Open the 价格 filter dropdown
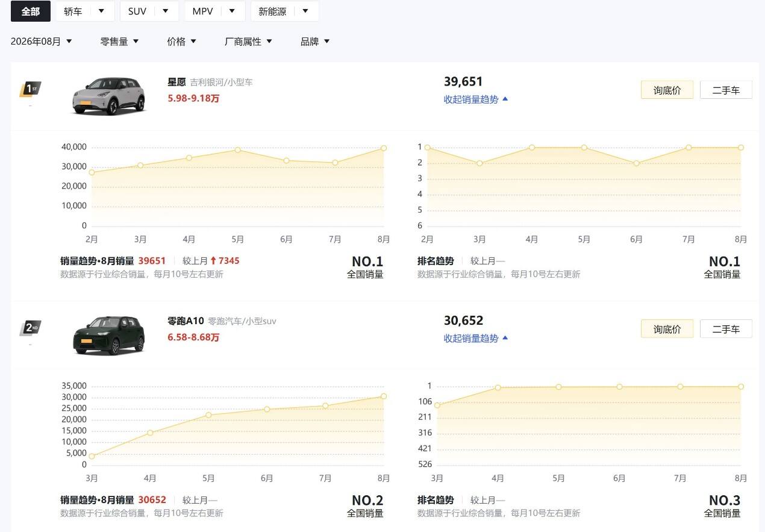The image size is (765, 532). tap(182, 42)
